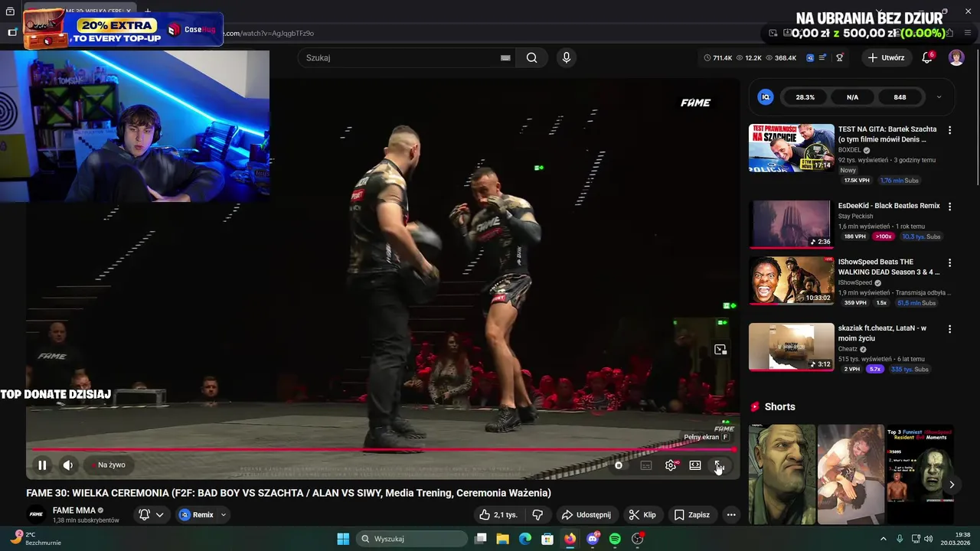Open the EsDeeKid Black Beatles Remix title
This screenshot has height=551, width=980.
889,206
